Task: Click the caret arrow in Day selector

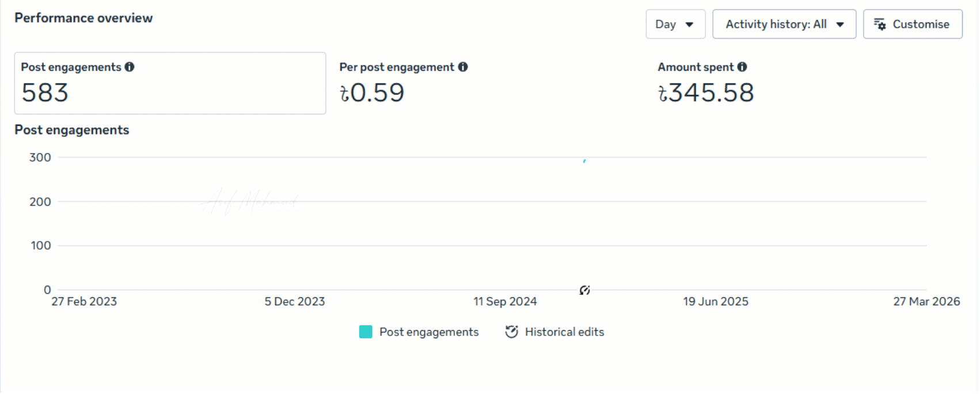Action: coord(689,24)
